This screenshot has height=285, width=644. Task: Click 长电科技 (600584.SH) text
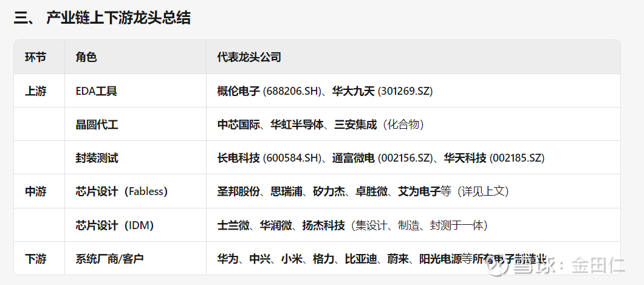[x=269, y=158]
